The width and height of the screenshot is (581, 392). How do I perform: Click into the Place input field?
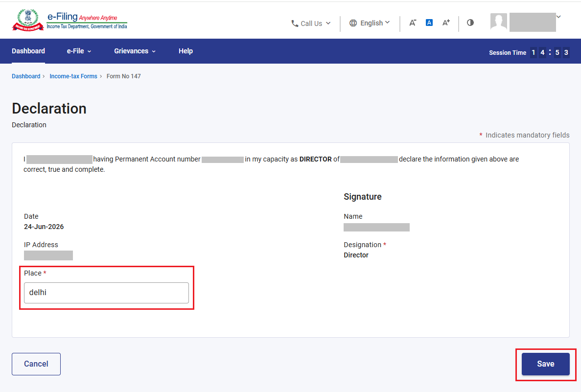click(106, 293)
